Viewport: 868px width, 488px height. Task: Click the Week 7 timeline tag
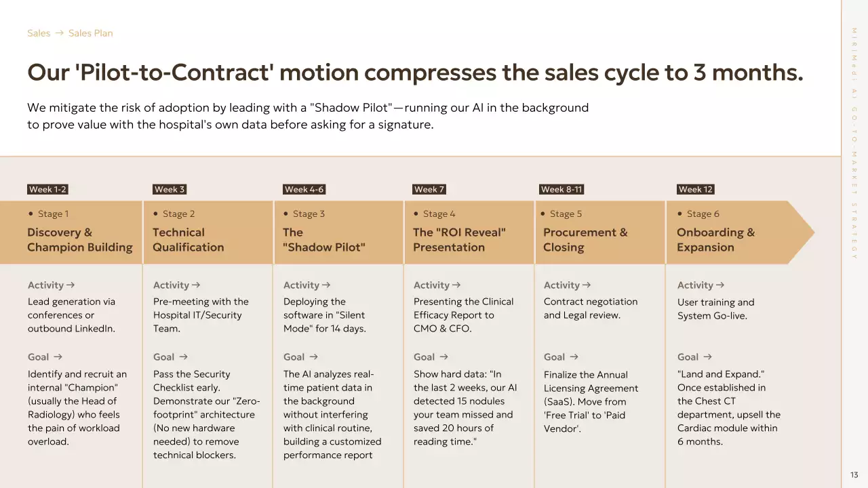click(x=429, y=190)
